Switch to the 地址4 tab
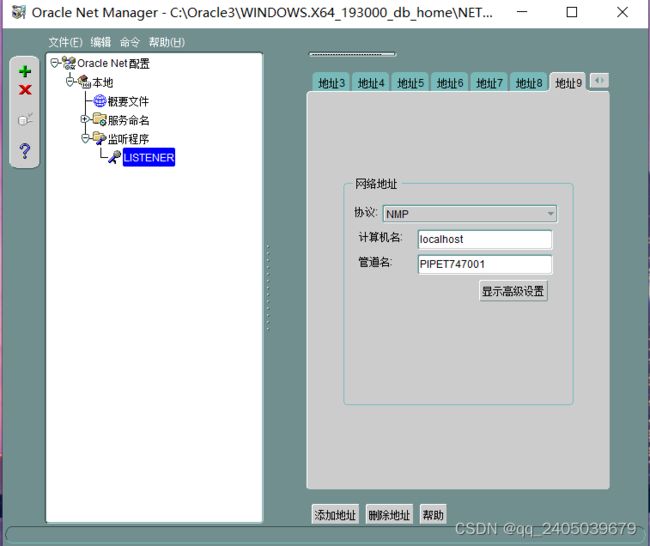 point(371,83)
